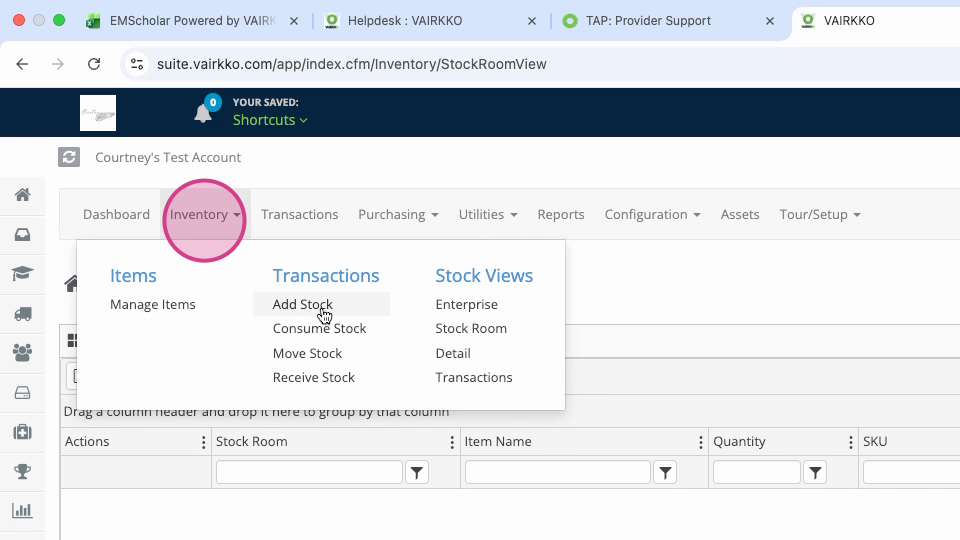Open Transactions in the top navigation bar
This screenshot has height=540, width=960.
299,214
